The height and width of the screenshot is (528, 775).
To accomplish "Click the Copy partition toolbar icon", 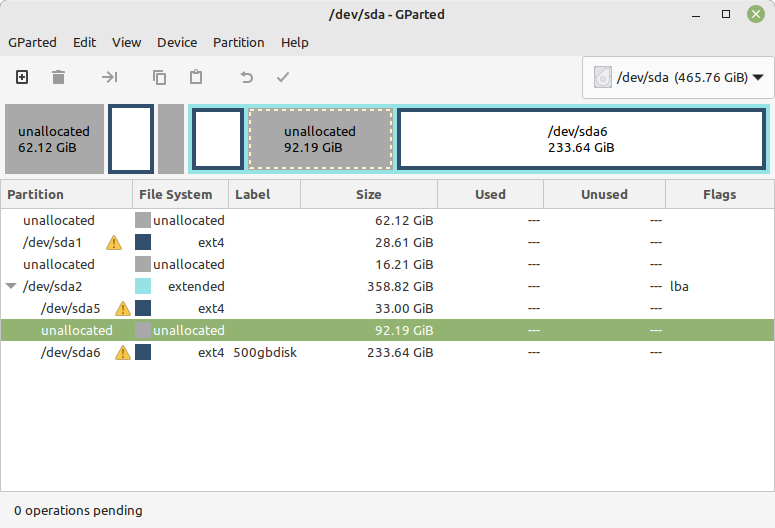I will 159,77.
